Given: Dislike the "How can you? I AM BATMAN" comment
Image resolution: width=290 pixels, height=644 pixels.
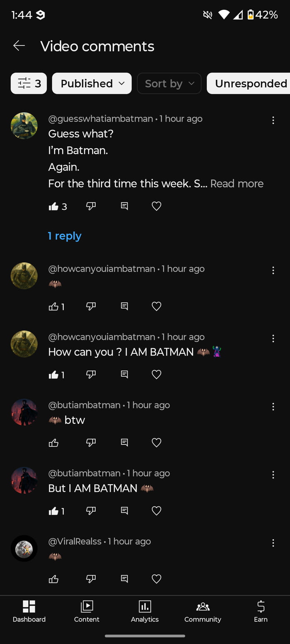Looking at the screenshot, I should [x=91, y=374].
